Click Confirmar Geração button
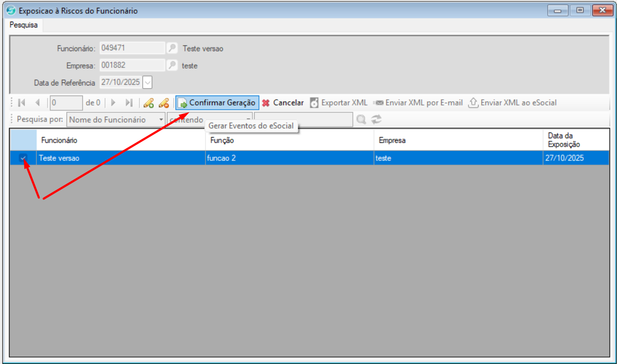The width and height of the screenshot is (617, 364). pyautogui.click(x=217, y=103)
